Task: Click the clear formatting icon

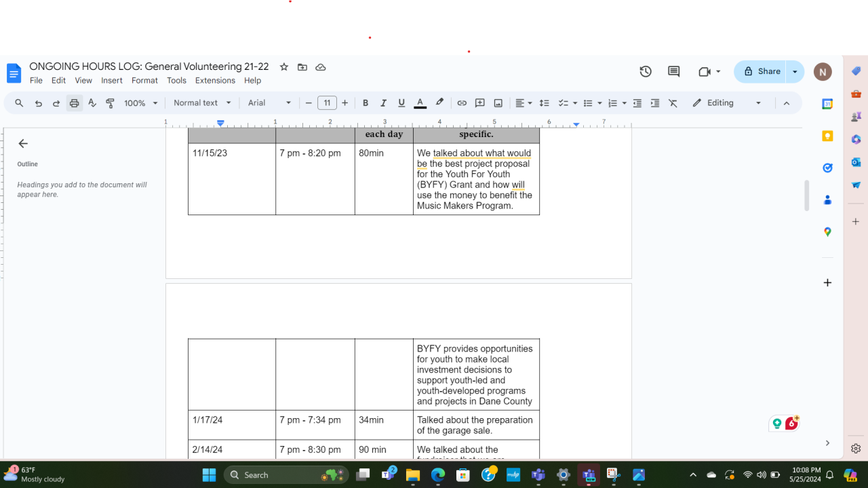Action: (673, 103)
